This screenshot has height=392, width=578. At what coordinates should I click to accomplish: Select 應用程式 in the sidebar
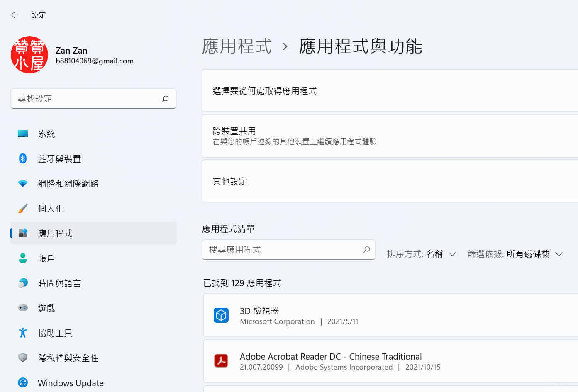(x=94, y=233)
